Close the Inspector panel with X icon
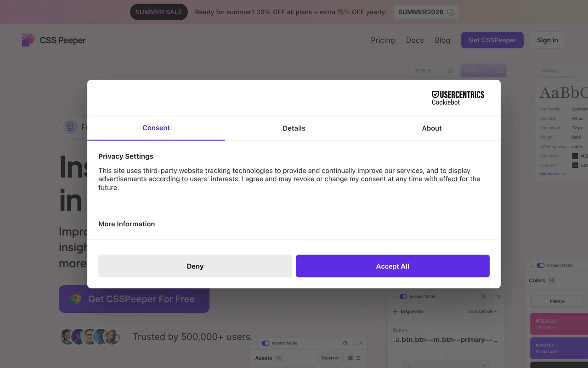This screenshot has width=588, height=368. (499, 297)
